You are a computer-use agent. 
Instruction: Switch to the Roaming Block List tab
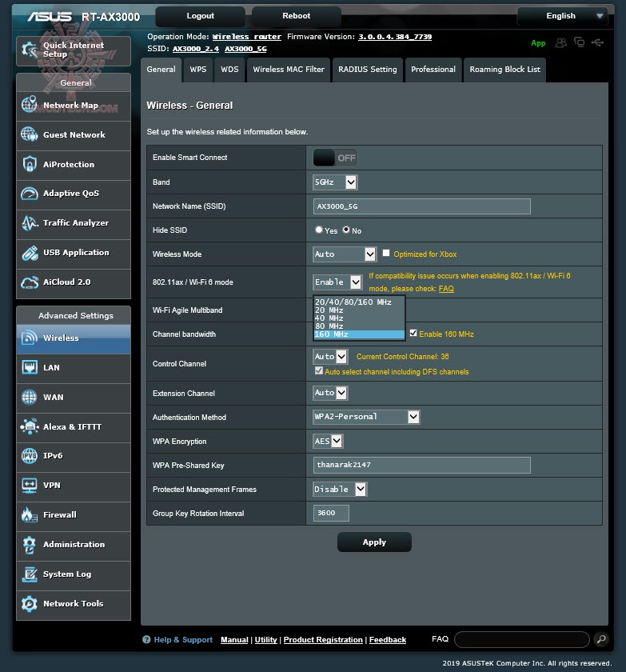[x=504, y=70]
